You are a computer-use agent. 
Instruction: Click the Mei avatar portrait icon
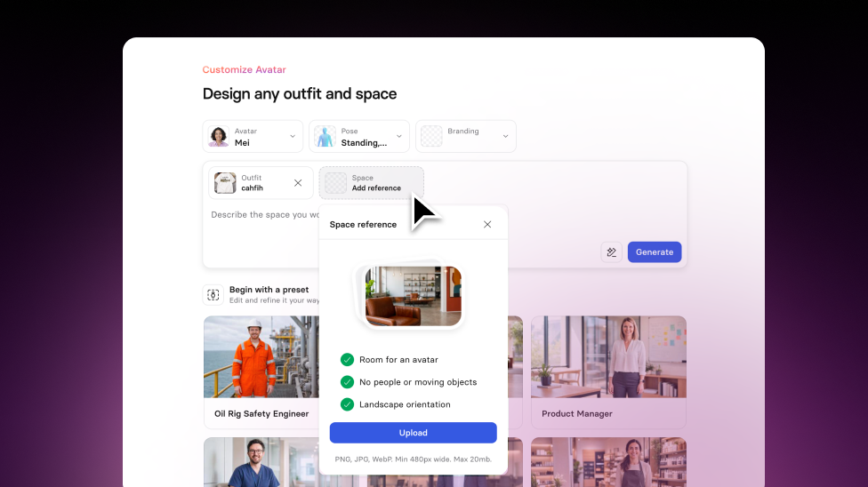click(x=219, y=136)
